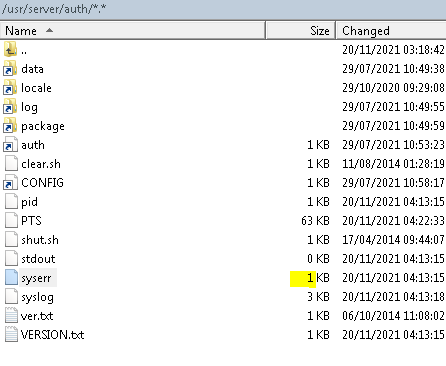Select the '..' parent directory name

click(24, 52)
